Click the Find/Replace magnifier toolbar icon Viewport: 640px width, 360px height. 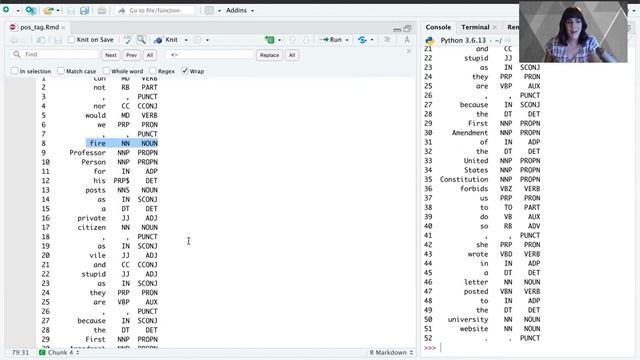click(x=141, y=40)
